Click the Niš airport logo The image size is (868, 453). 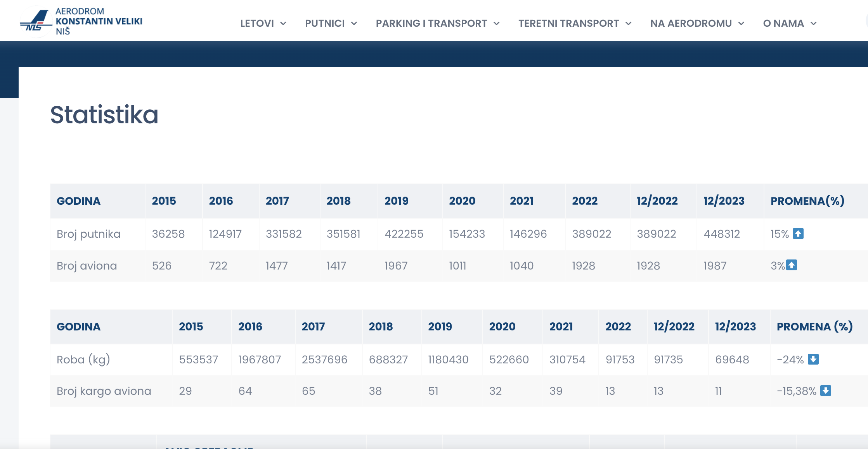coord(36,22)
